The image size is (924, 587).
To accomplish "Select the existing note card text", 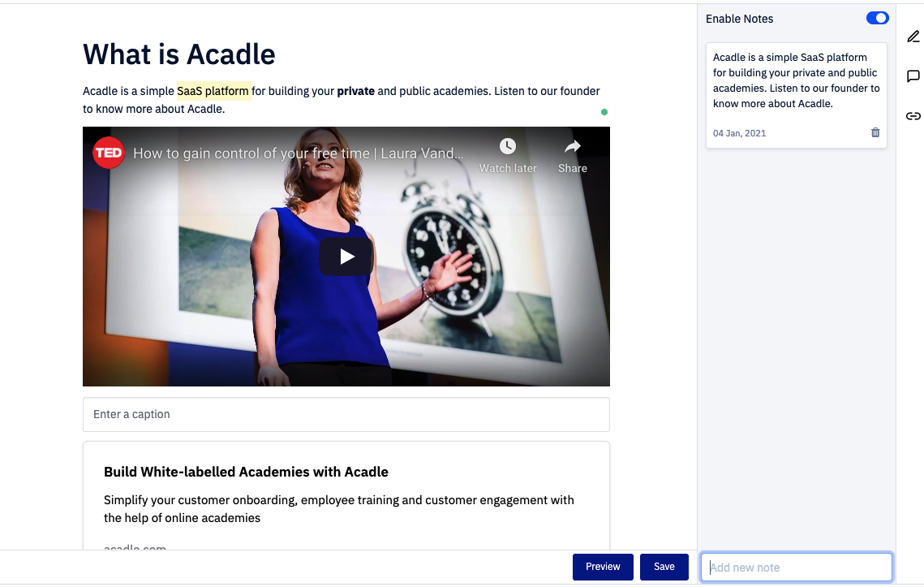I will [x=796, y=80].
